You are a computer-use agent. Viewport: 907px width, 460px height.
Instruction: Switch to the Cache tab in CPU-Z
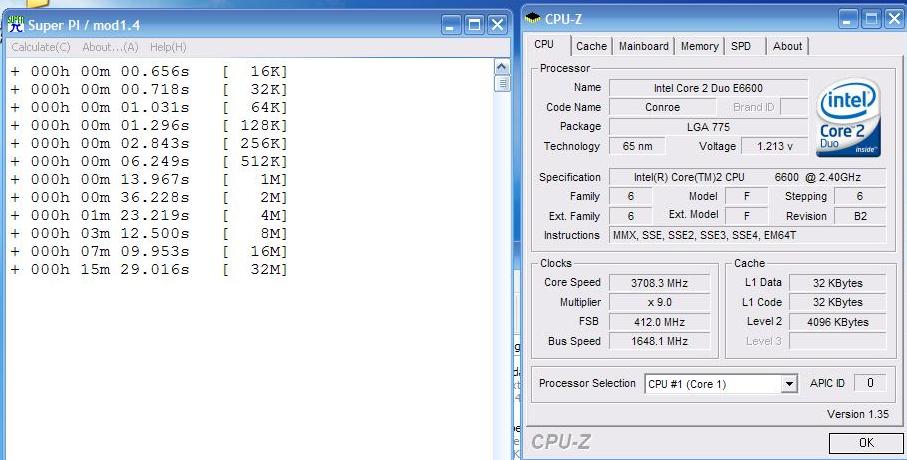click(591, 46)
